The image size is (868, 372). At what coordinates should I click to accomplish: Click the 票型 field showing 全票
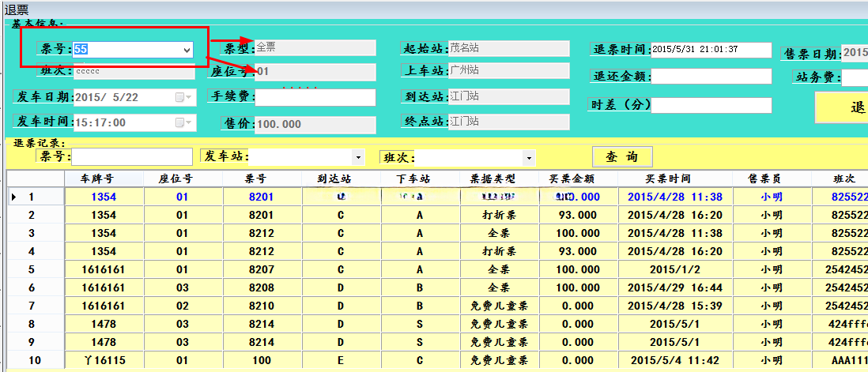click(315, 47)
